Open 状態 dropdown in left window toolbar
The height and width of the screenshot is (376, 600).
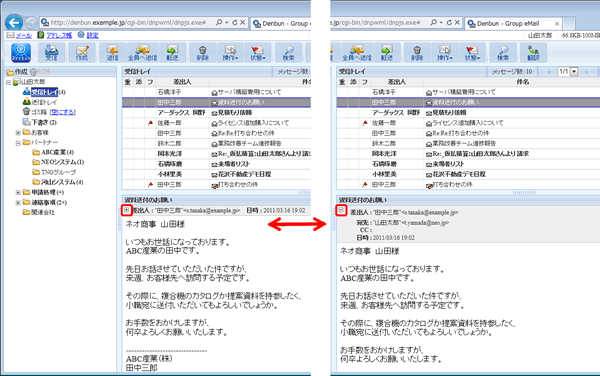click(x=258, y=53)
